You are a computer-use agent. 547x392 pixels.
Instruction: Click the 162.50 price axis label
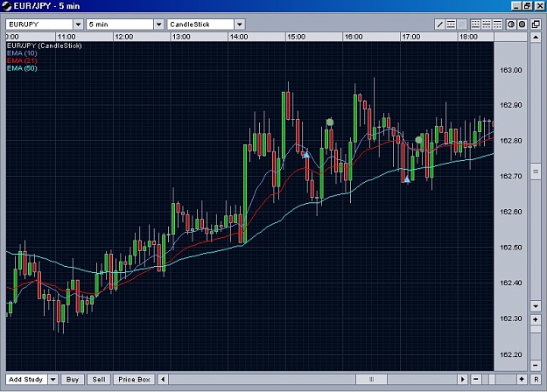point(511,248)
